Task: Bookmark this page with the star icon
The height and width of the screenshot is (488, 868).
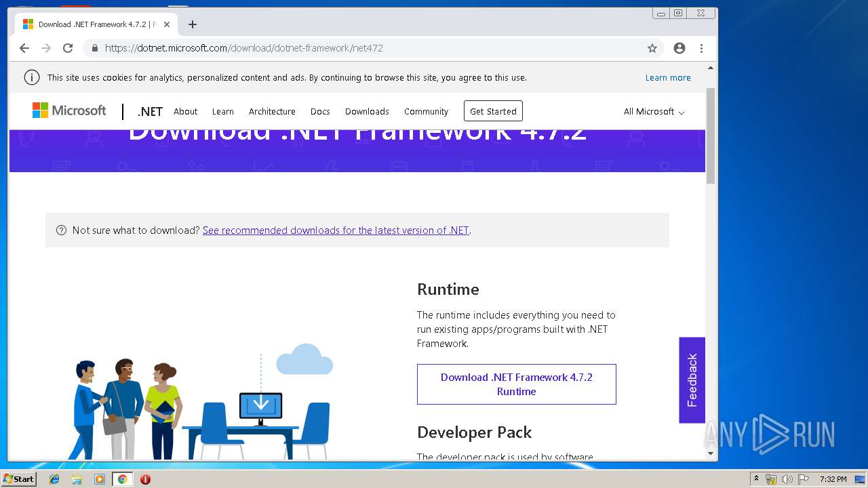Action: (652, 48)
